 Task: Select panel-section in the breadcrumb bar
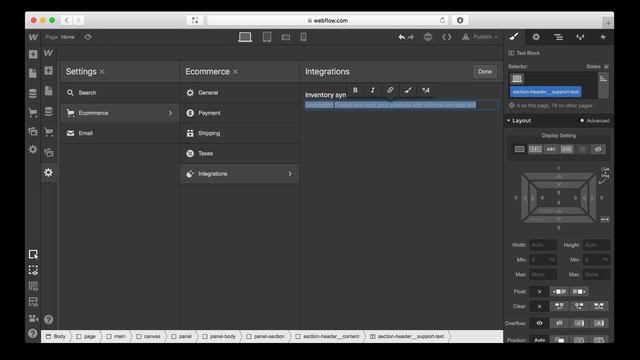point(266,337)
